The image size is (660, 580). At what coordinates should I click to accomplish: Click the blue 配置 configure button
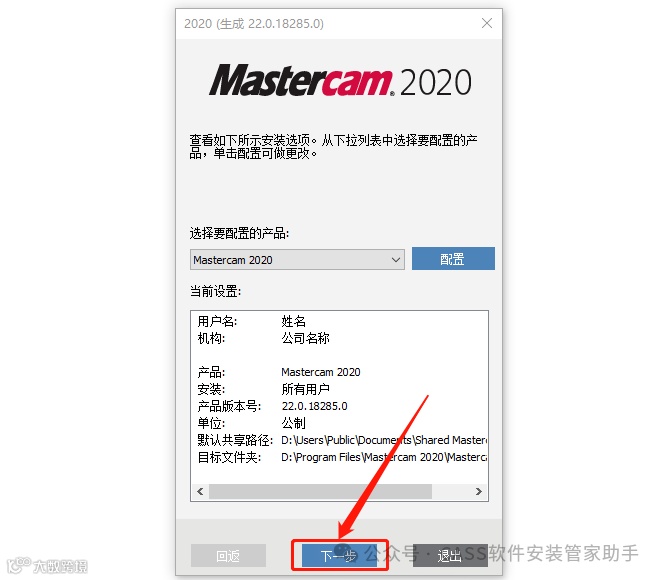[453, 259]
